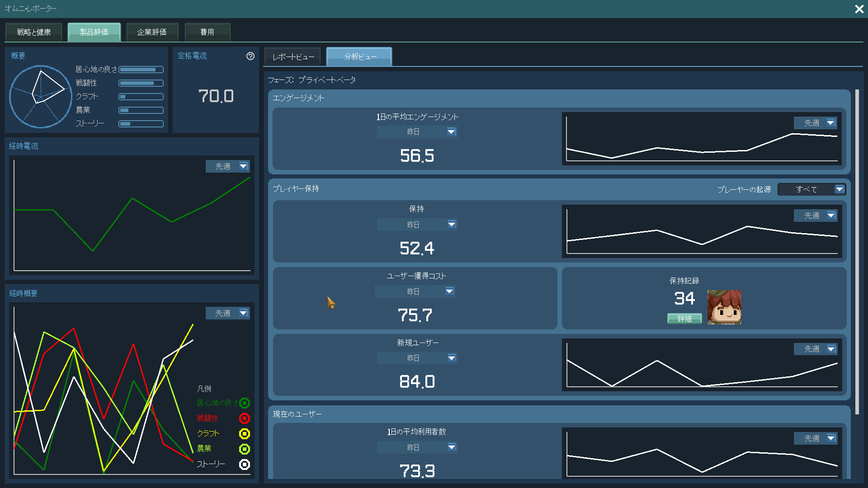868x488 pixels.
Task: Toggle 農業 legend line visibility
Action: tap(245, 449)
